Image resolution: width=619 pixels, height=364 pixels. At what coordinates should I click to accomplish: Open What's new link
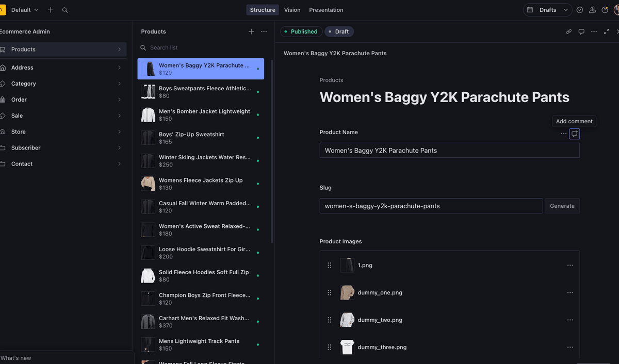coord(16,358)
